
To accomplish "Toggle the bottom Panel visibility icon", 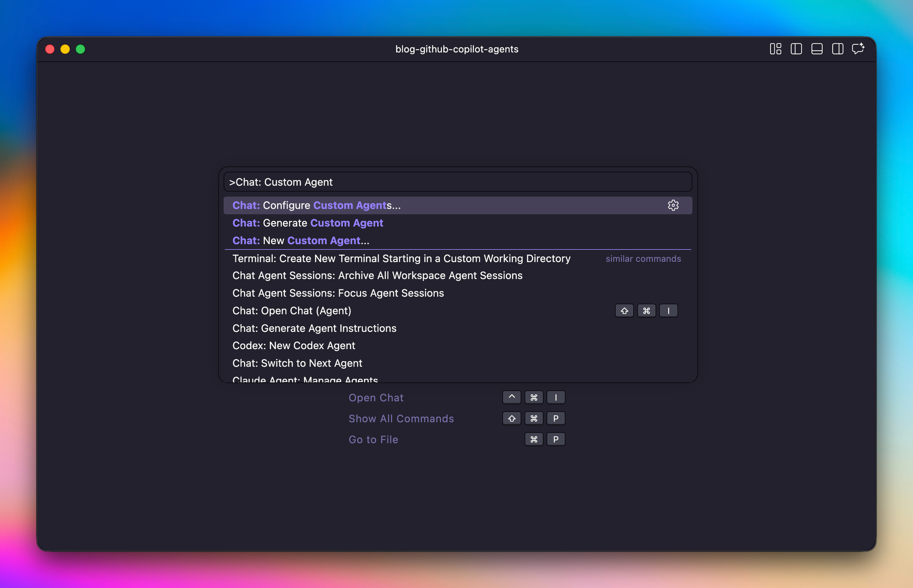I will (817, 49).
